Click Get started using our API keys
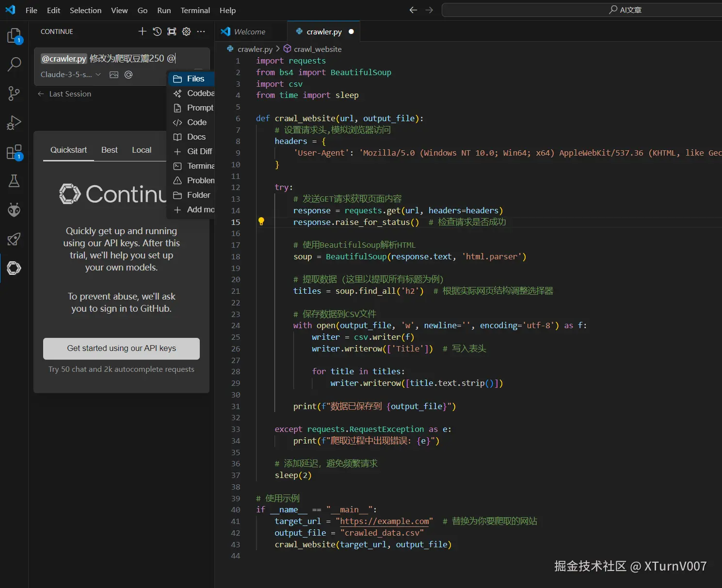The width and height of the screenshot is (722, 588). pos(121,348)
